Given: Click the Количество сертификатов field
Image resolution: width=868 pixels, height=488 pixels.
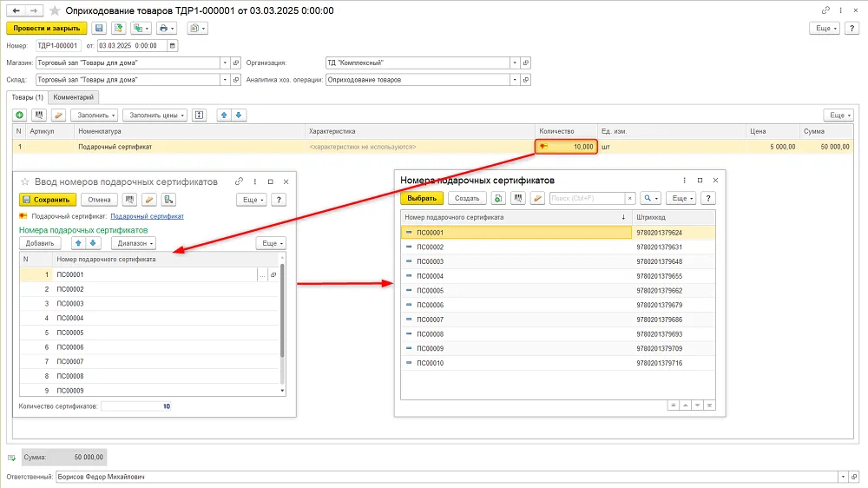Looking at the screenshot, I should [x=136, y=406].
